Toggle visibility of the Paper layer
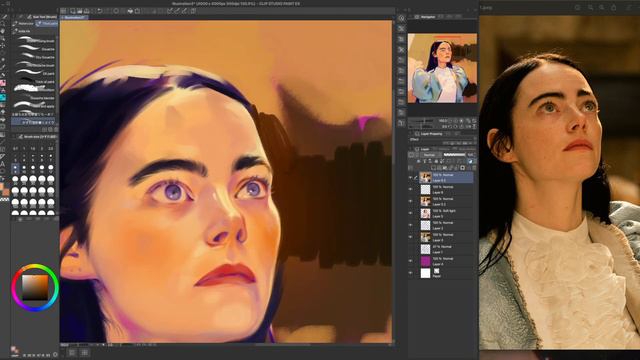This screenshot has width=640, height=360. [411, 273]
